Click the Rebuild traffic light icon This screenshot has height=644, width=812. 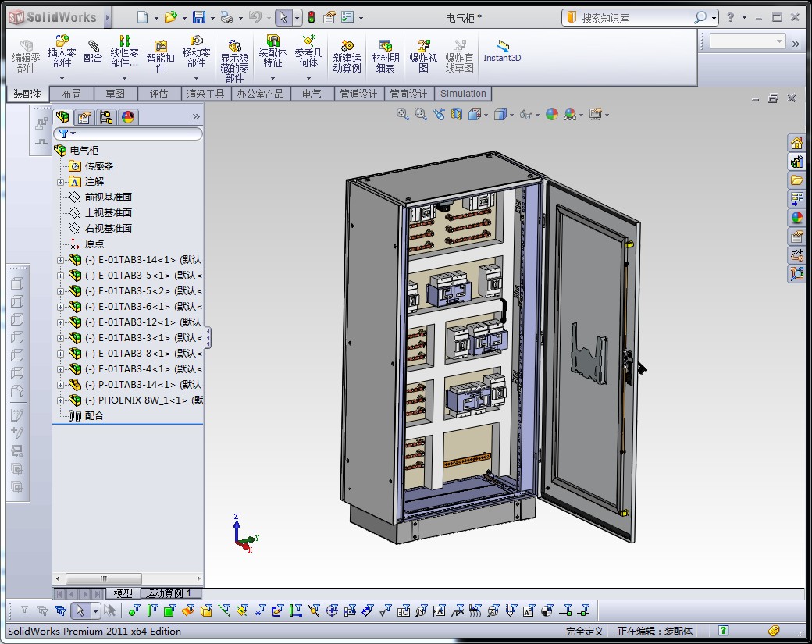(312, 18)
